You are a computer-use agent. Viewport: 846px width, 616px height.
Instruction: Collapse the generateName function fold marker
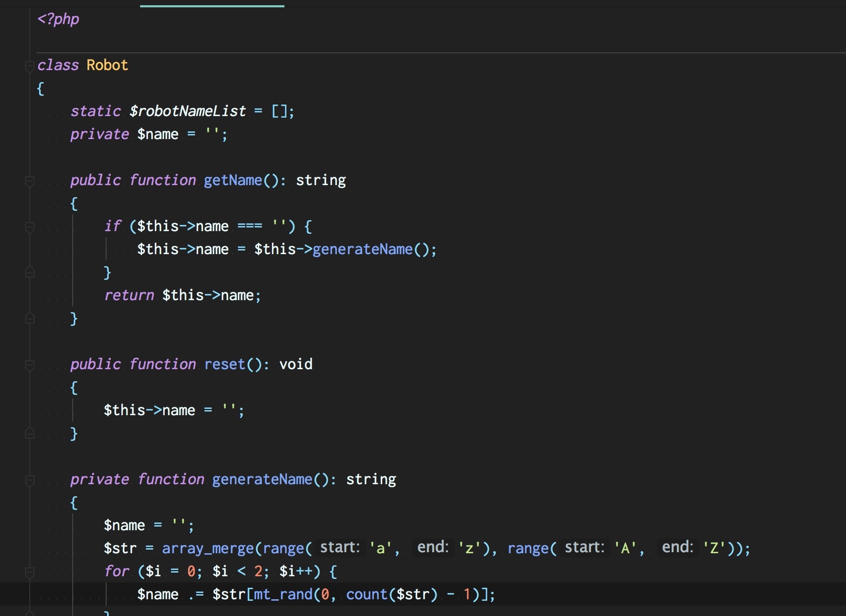(x=30, y=480)
